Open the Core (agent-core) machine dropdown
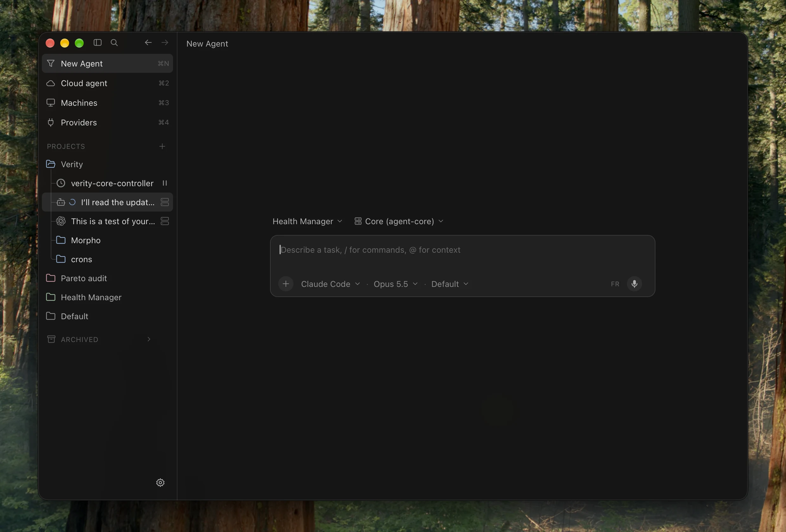This screenshot has height=532, width=786. tap(399, 221)
